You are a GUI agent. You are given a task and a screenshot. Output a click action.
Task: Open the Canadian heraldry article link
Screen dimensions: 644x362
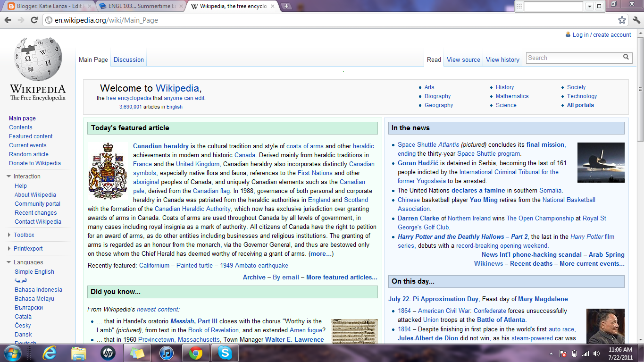coord(161,146)
